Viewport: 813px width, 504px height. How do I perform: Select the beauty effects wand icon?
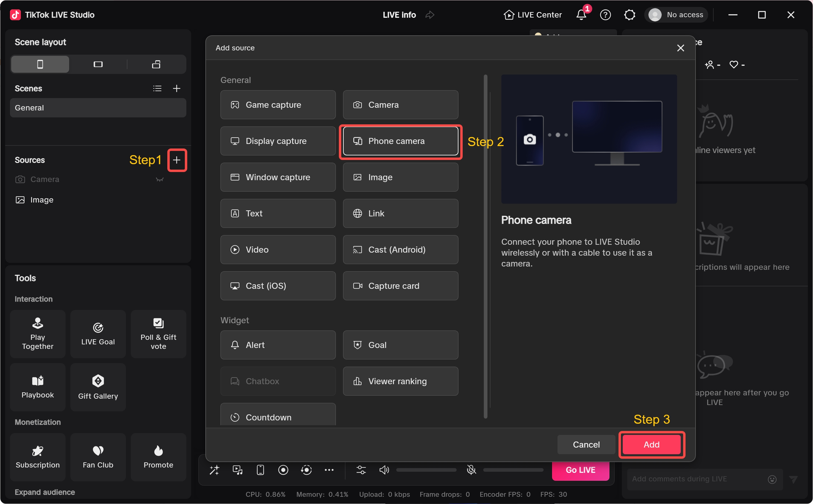pyautogui.click(x=214, y=470)
